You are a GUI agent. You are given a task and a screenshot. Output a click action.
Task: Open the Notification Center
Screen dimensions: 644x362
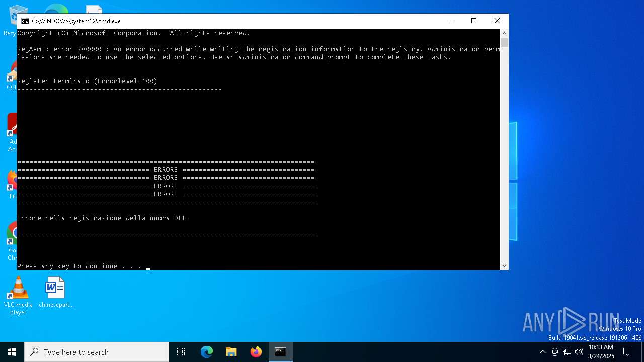click(627, 352)
